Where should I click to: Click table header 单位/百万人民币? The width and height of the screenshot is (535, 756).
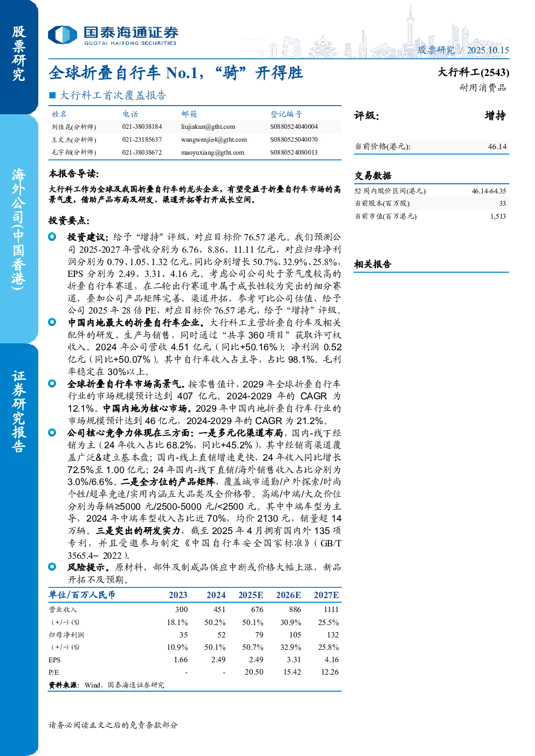point(82,595)
